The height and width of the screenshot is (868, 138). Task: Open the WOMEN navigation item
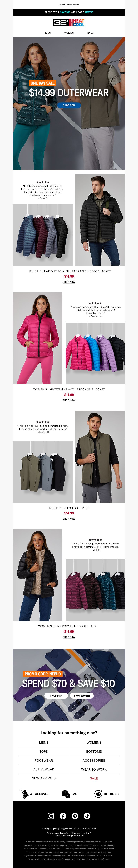tap(69, 33)
